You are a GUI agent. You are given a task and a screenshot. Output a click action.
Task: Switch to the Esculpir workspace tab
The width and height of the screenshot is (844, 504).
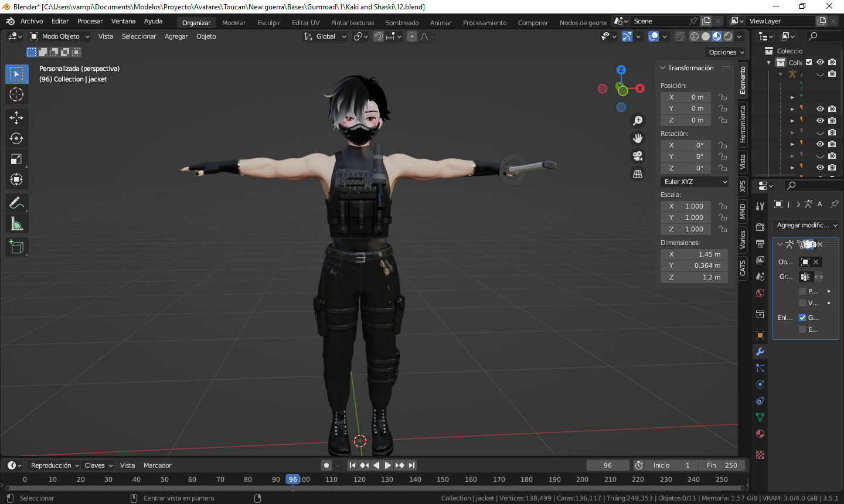click(268, 23)
